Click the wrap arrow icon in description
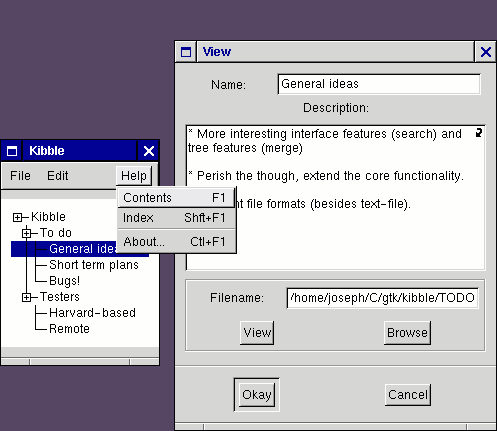This screenshot has width=497, height=431. 479,133
